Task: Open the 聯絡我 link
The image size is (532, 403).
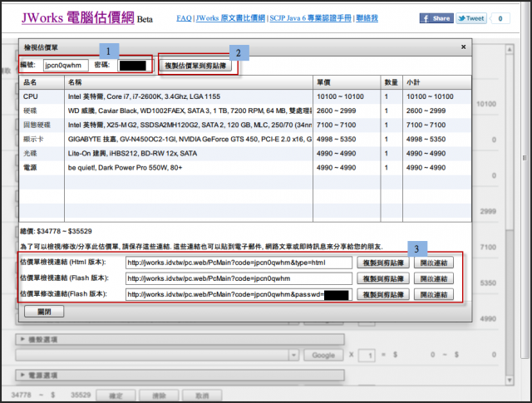Action: coord(367,18)
